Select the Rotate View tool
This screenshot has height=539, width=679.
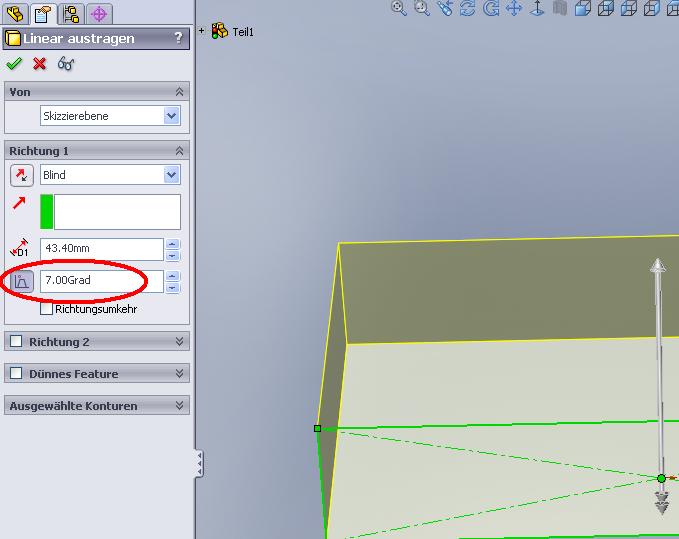coord(468,8)
